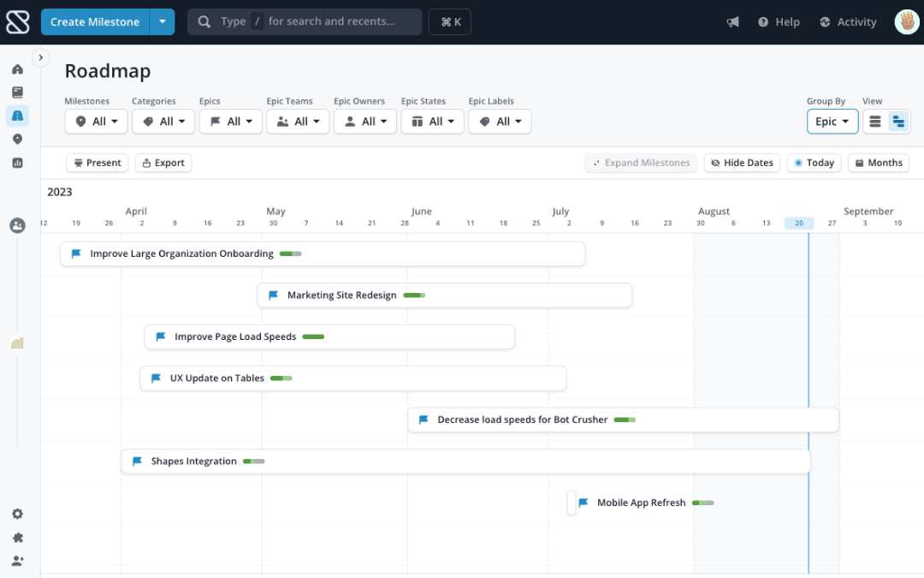Viewport: 924px width, 578px height.
Task: Open Reports via the chart icon in sidebar
Action: (x=17, y=161)
